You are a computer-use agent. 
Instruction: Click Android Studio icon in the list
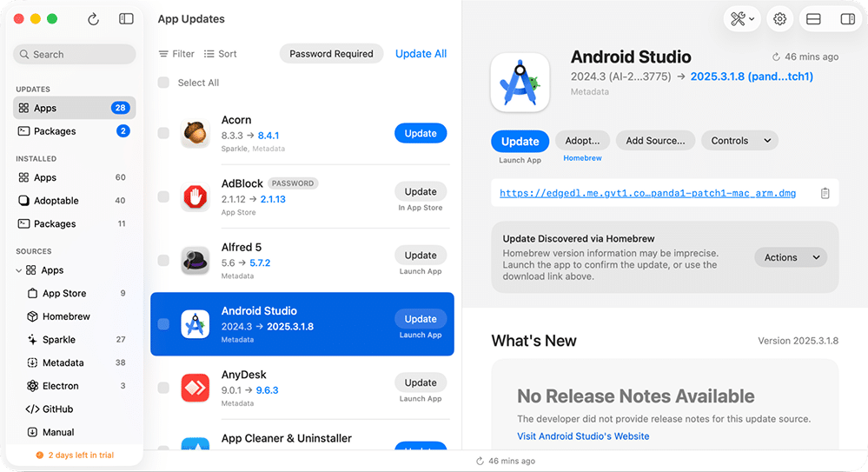(195, 324)
